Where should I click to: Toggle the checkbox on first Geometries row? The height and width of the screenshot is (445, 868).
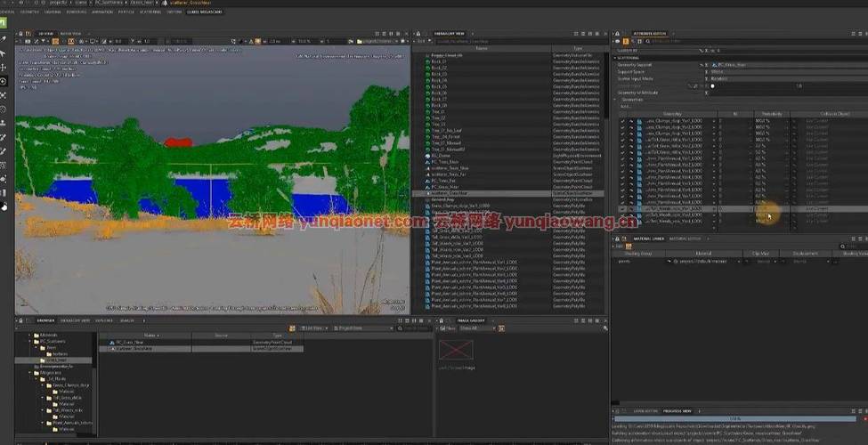coord(622,120)
